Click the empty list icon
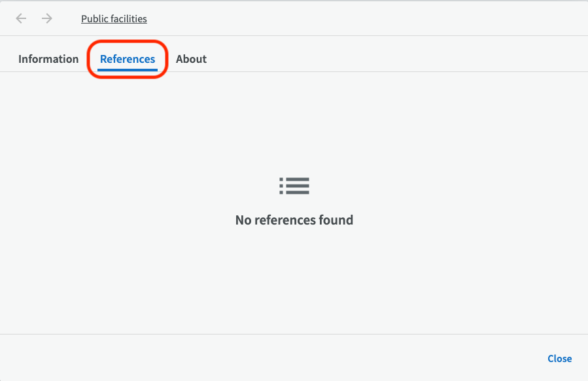This screenshot has height=381, width=588. tap(294, 186)
